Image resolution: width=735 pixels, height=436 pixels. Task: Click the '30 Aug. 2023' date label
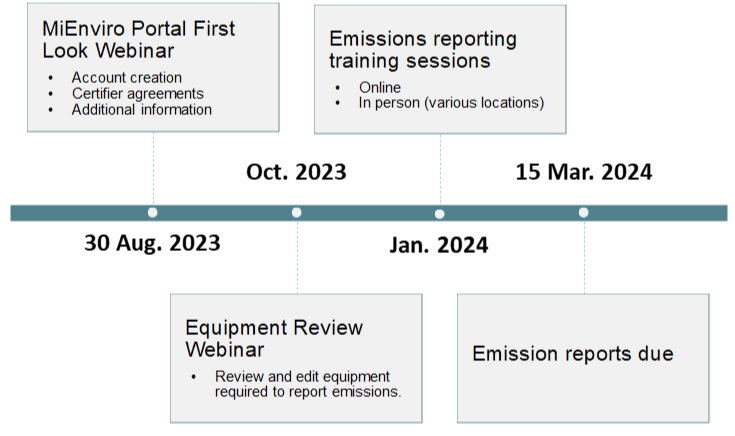[152, 243]
